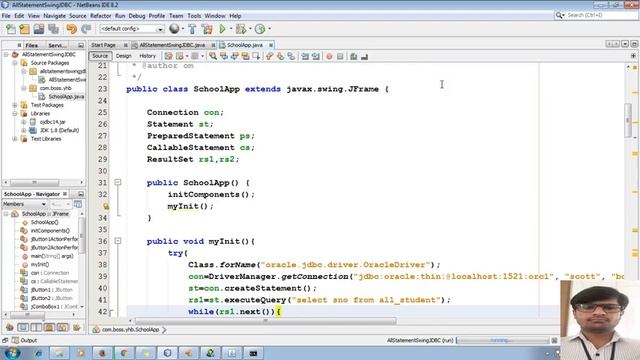Screen dimensions: 640x360
Task: Collapse the myInit method code fold
Action: (118, 241)
